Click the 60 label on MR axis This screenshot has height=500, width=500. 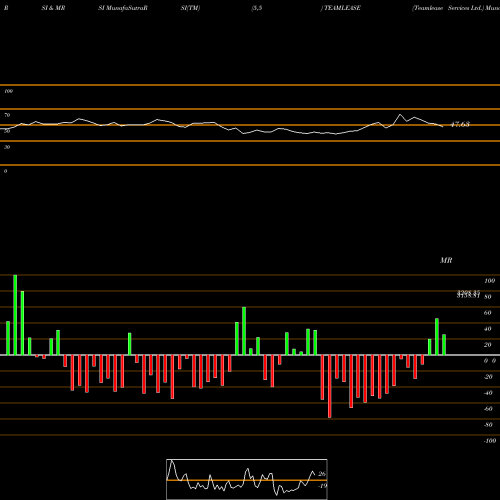pyautogui.click(x=488, y=313)
